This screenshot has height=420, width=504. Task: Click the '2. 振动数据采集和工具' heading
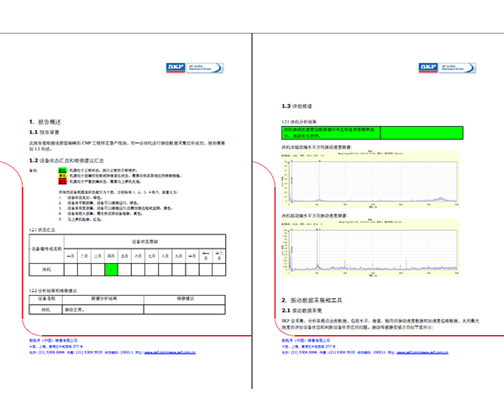(x=323, y=299)
